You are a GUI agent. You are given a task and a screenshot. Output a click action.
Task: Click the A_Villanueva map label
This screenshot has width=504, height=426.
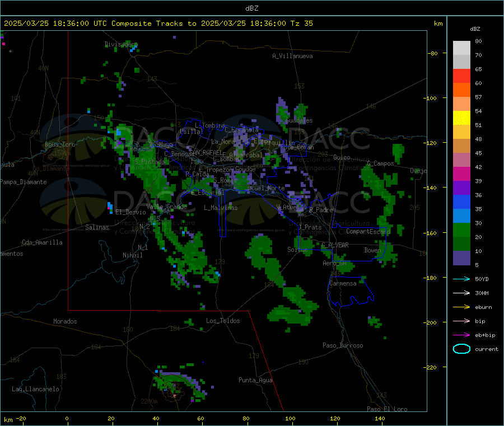(x=292, y=56)
